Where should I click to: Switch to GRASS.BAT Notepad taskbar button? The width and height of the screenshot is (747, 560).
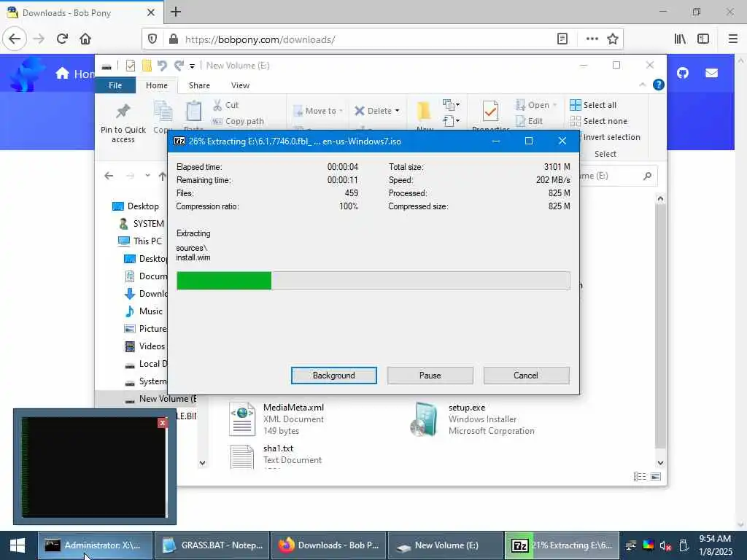pos(212,545)
